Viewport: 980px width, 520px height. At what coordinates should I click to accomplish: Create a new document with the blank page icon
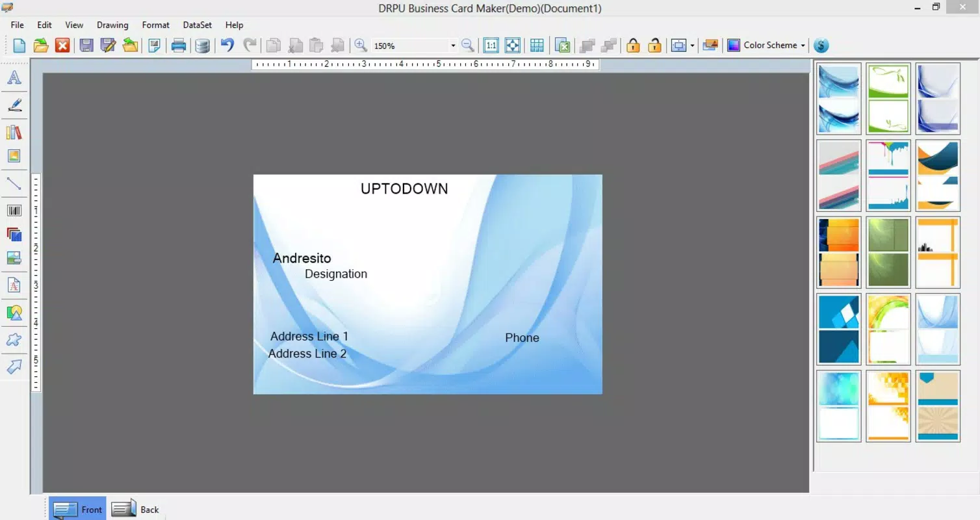pyautogui.click(x=19, y=45)
